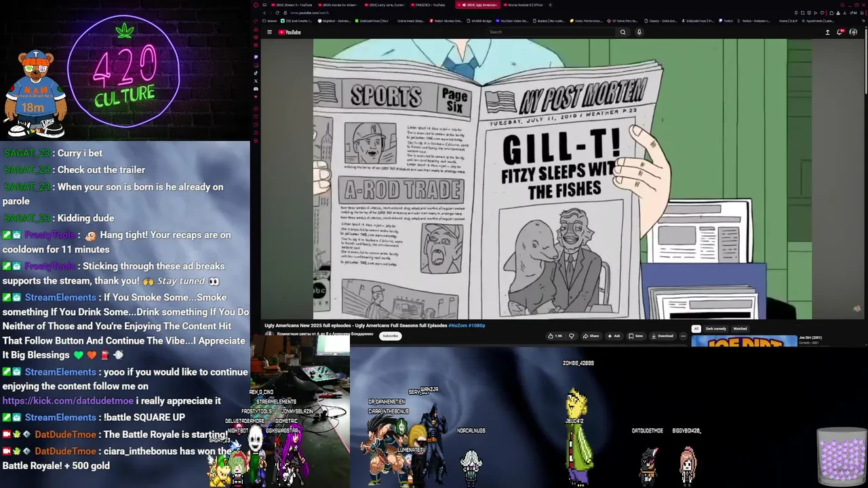Open the YouTube account avatar menu
Image resolution: width=868 pixels, height=488 pixels.
pos(853,32)
